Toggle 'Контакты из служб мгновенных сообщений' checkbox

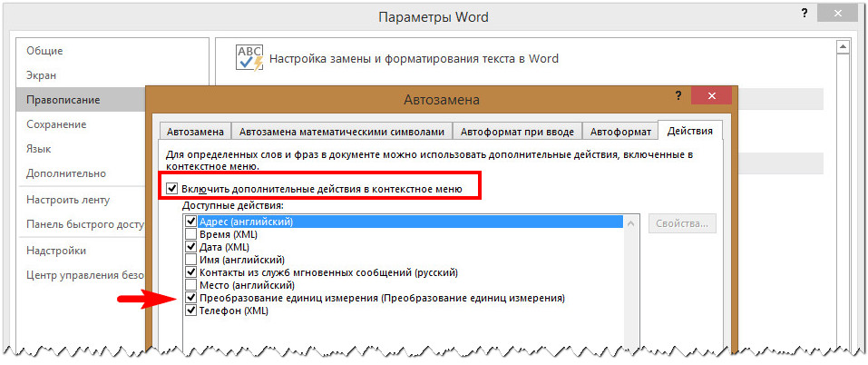tap(191, 272)
